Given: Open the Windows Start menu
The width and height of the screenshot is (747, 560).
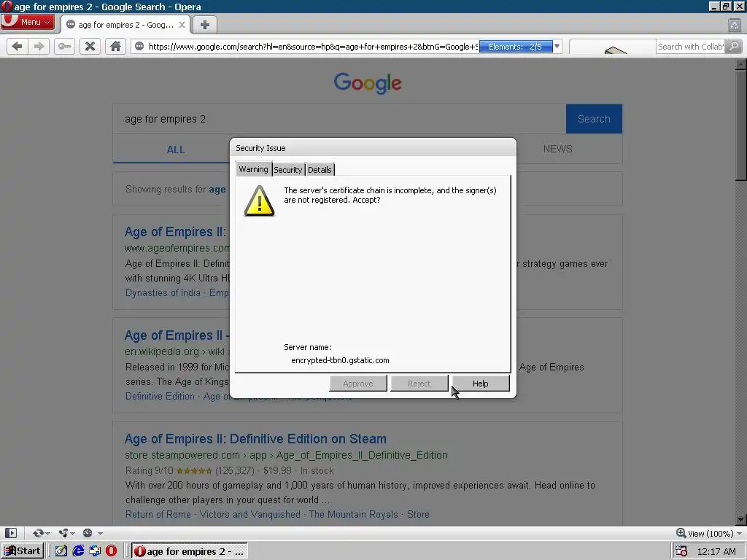Looking at the screenshot, I should [x=23, y=551].
